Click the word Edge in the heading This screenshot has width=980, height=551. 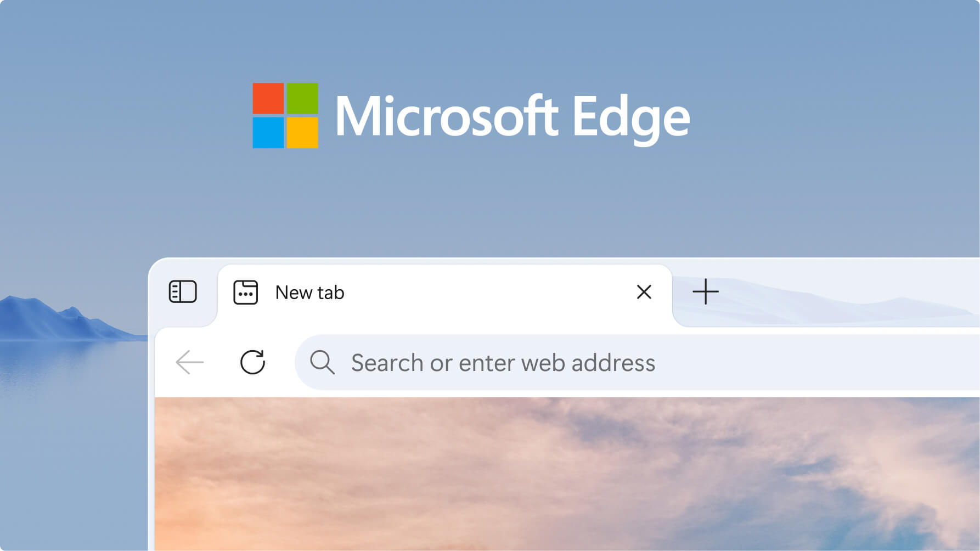630,117
